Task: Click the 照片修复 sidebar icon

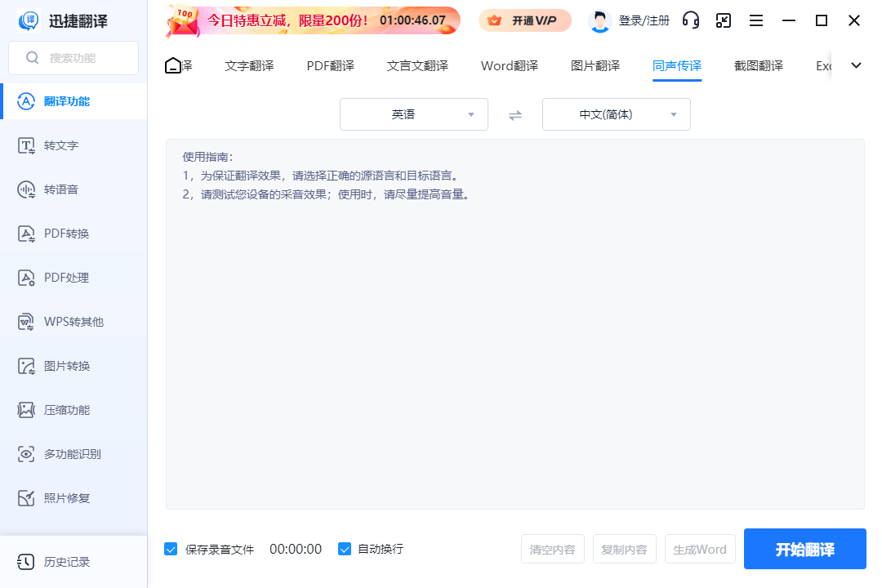Action: pyautogui.click(x=26, y=498)
